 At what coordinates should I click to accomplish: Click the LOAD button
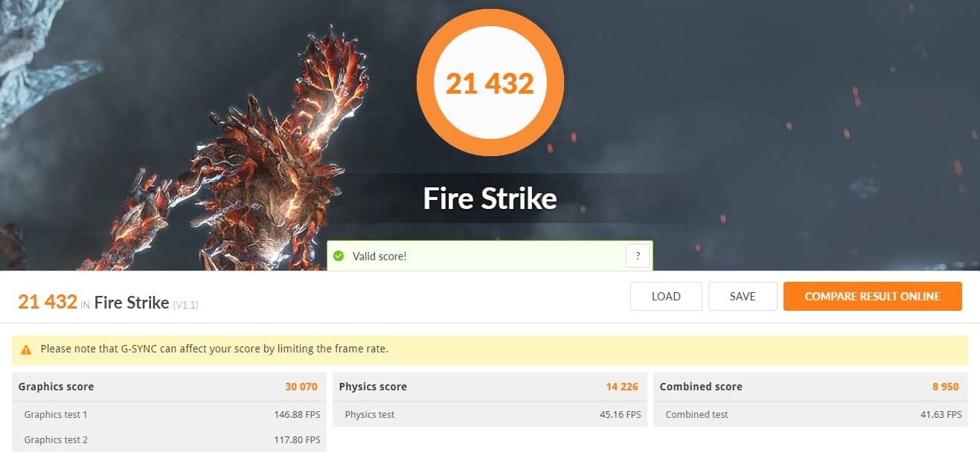pyautogui.click(x=666, y=296)
